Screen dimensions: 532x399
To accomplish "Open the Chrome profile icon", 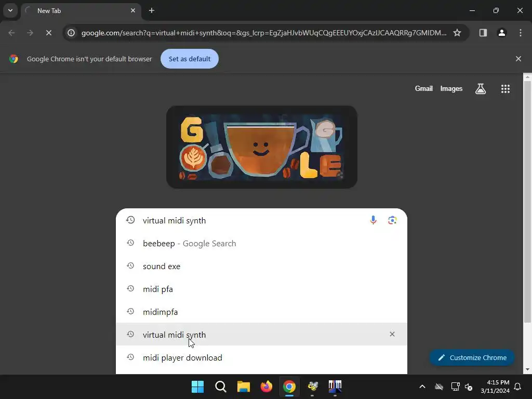I will pos(501,33).
